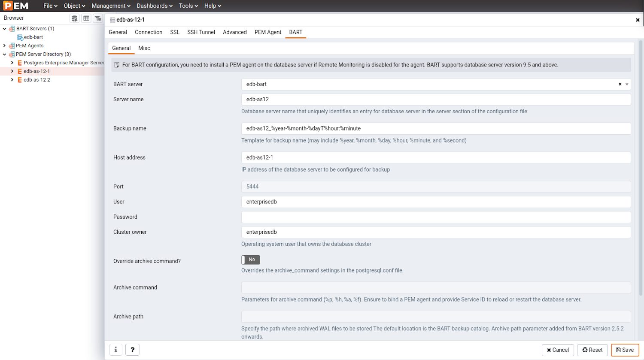644x360 pixels.
Task: Open the Dashboards menu
Action: click(155, 6)
